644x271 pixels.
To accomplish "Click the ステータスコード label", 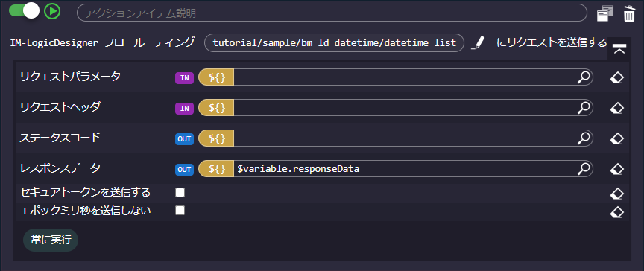I will pyautogui.click(x=60, y=137).
